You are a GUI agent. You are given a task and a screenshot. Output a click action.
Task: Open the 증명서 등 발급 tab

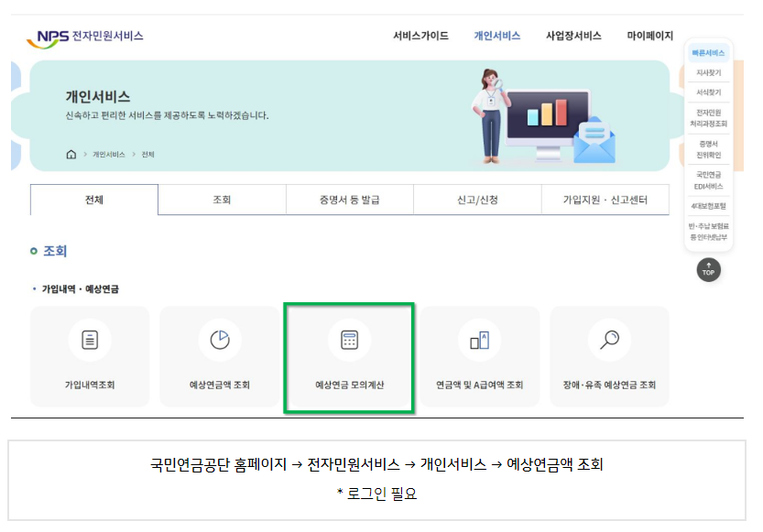(348, 199)
